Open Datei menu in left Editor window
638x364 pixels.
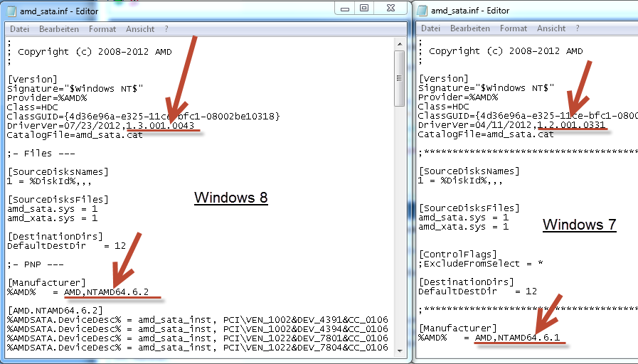(19, 29)
